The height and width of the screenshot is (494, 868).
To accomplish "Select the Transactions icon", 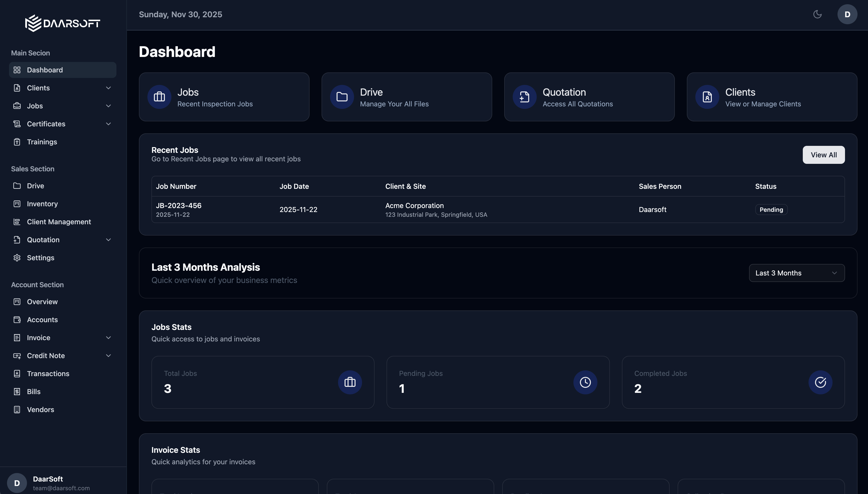I will pos(17,374).
